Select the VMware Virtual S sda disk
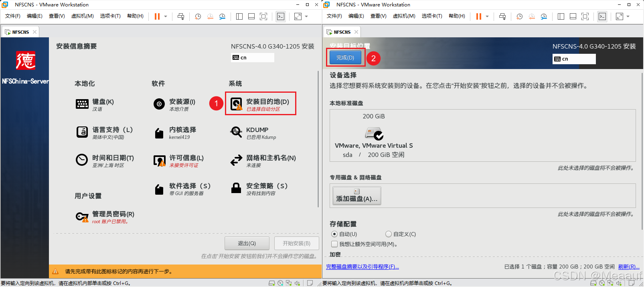Screen dimensions: 644x287 coord(374,136)
